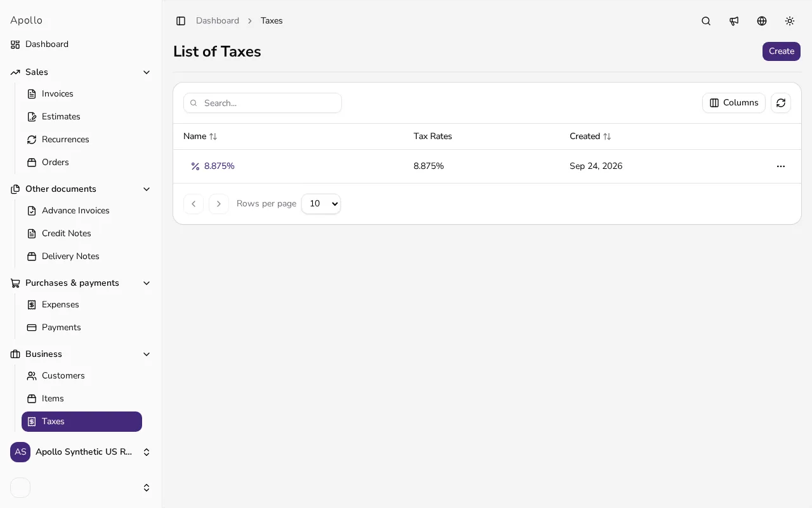This screenshot has width=812, height=508.
Task: Go to Payments
Action: pos(82,328)
